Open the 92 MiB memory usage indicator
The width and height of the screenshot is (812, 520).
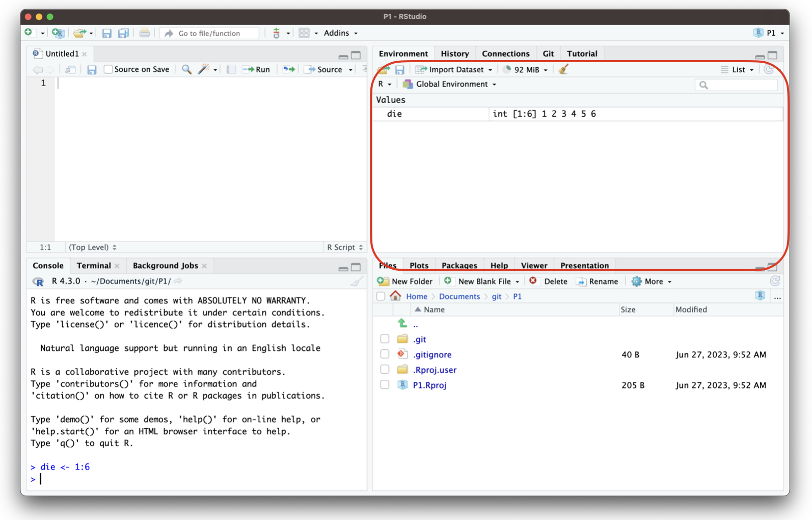click(526, 69)
